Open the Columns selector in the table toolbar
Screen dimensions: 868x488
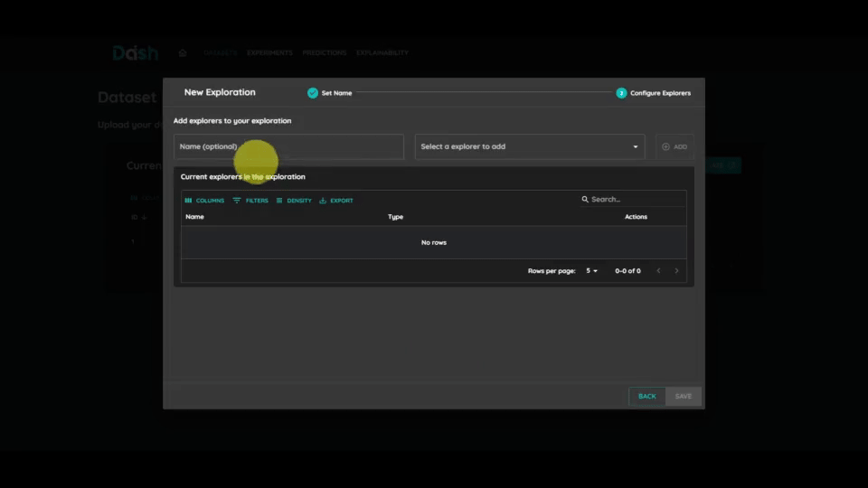(x=204, y=201)
